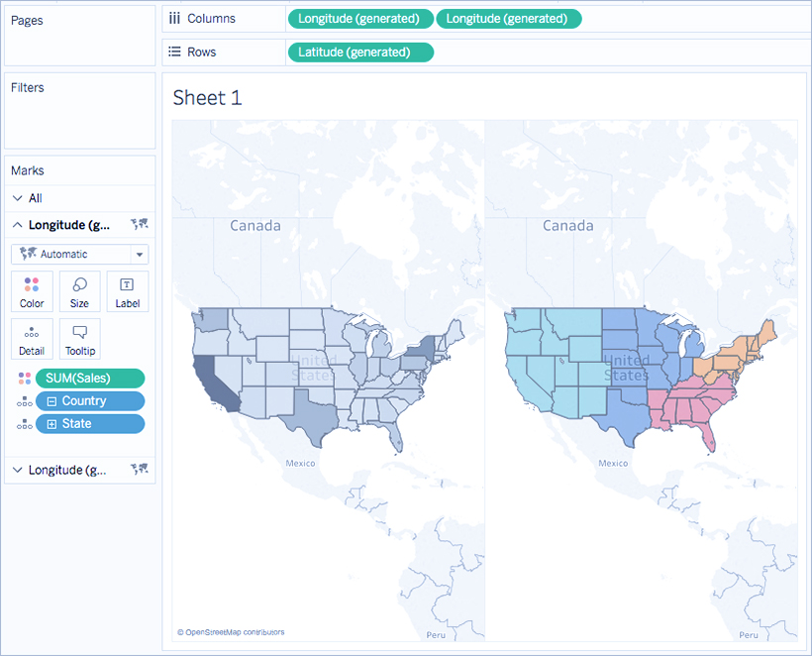The image size is (812, 656).
Task: Select first Longitude (generated) pill in Columns
Action: pyautogui.click(x=359, y=18)
